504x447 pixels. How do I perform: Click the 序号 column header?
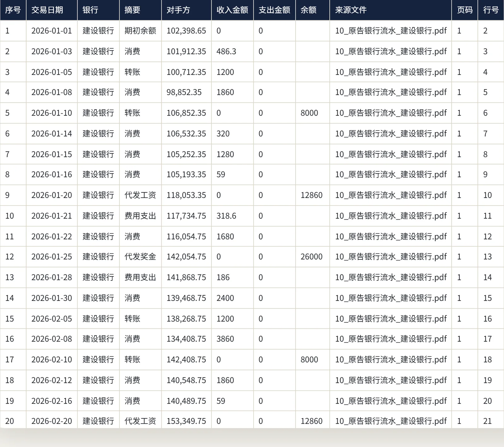click(13, 10)
